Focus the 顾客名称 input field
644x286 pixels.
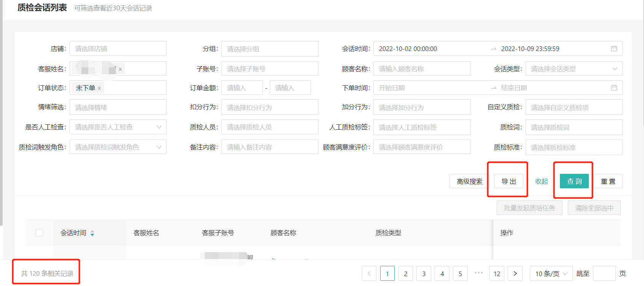422,69
